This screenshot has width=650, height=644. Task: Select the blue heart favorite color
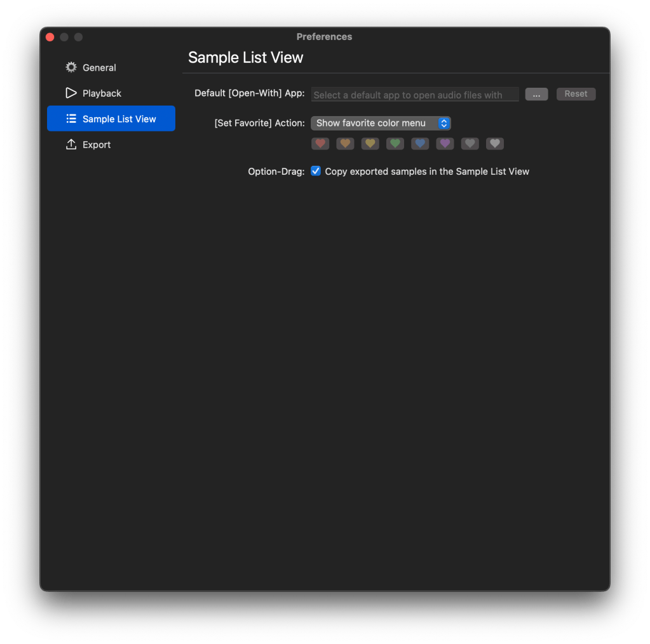420,144
